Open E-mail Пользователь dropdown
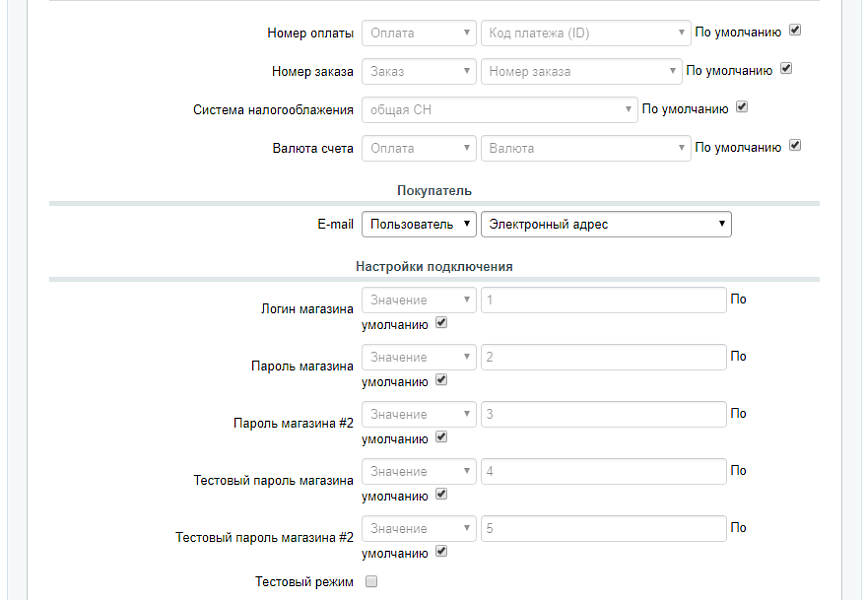The width and height of the screenshot is (865, 600). coord(419,224)
